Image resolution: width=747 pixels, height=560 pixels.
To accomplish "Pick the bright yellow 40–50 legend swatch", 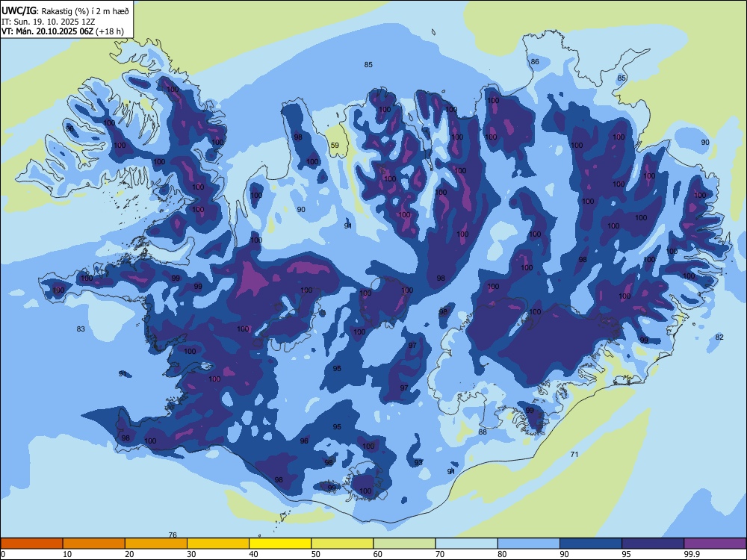I will (x=280, y=544).
